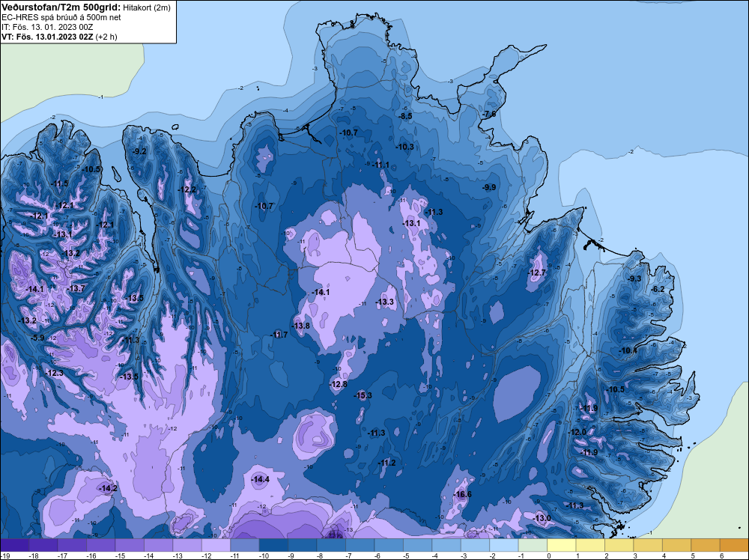Click the -14.2 temperature label
749x560 pixels.
tap(108, 488)
